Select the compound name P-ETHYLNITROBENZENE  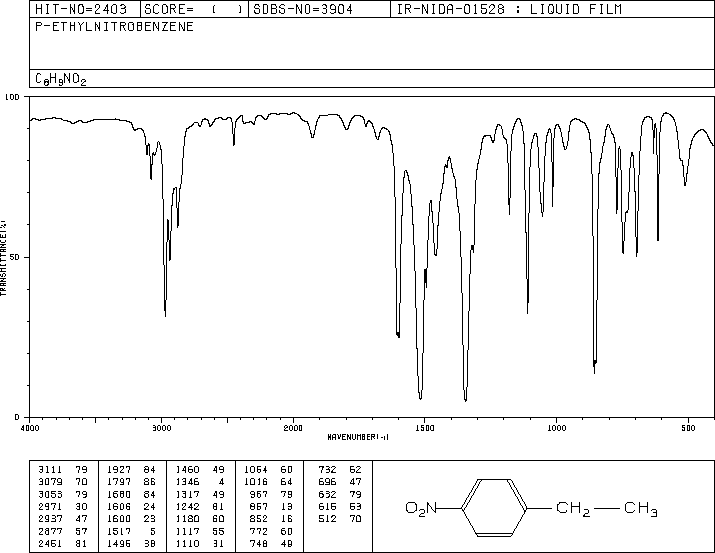(114, 26)
